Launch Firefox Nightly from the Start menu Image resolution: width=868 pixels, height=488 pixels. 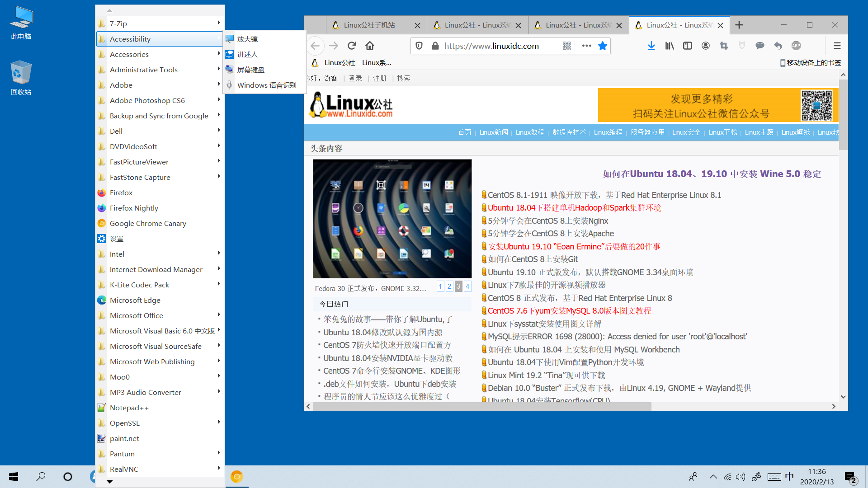pyautogui.click(x=134, y=208)
